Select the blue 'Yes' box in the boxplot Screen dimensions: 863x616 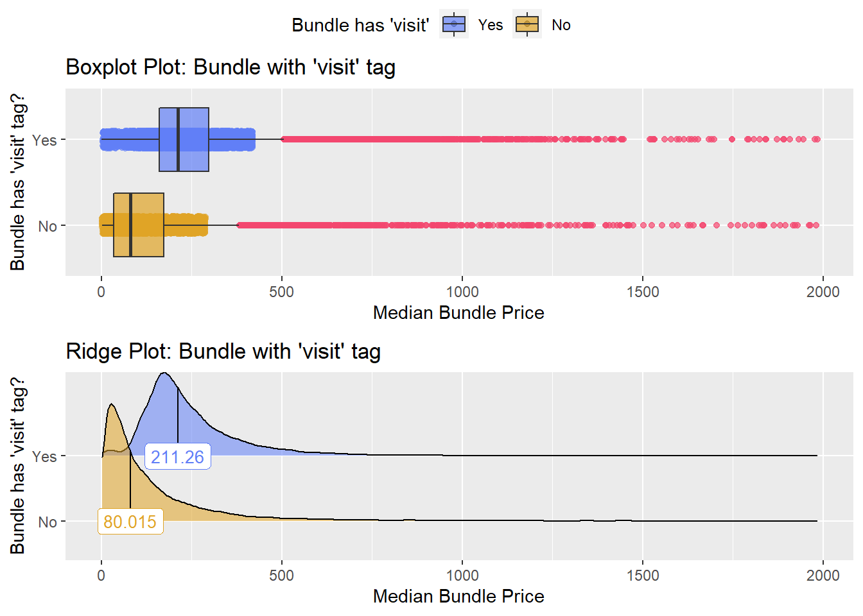tap(184, 139)
